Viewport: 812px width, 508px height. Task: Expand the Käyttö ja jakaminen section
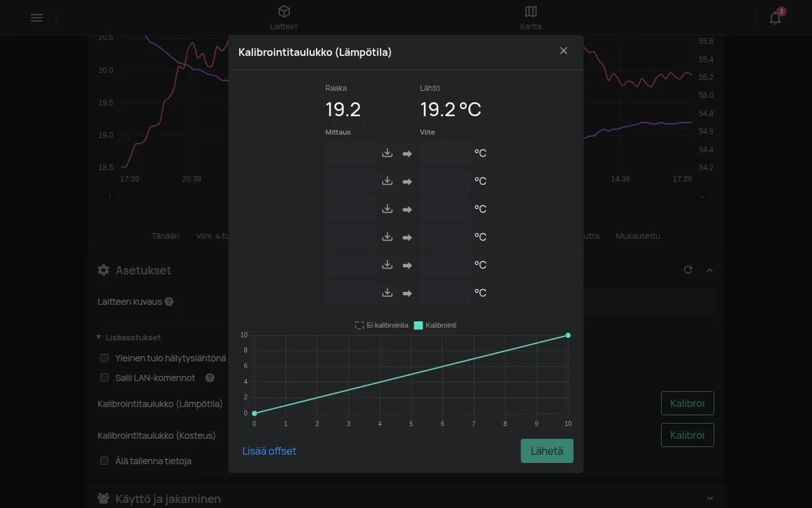710,498
